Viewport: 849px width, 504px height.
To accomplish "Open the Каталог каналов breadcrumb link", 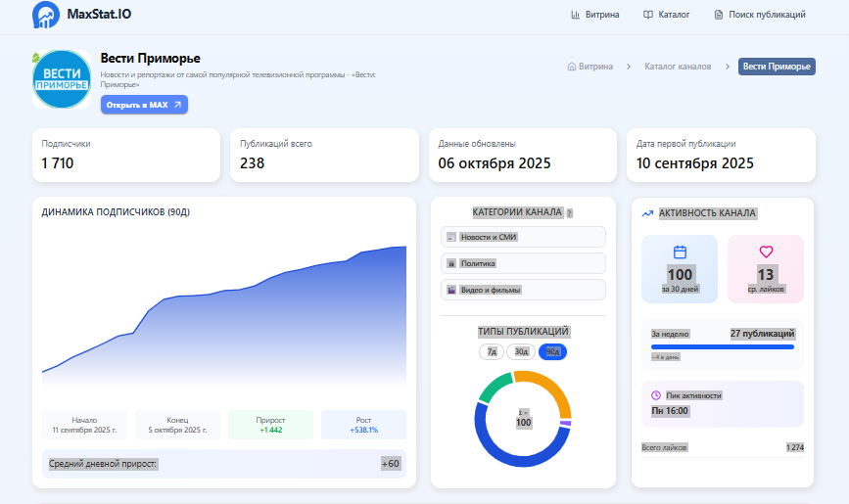I will click(678, 67).
